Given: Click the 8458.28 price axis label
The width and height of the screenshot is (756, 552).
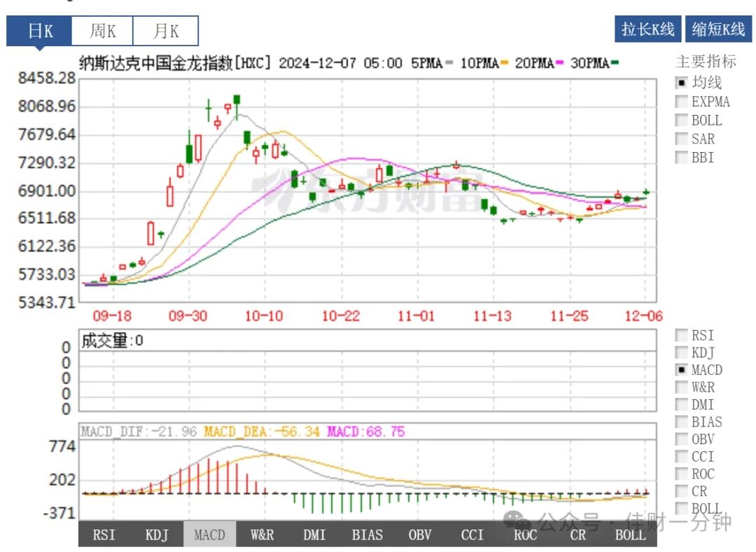Looking at the screenshot, I should pos(48,78).
